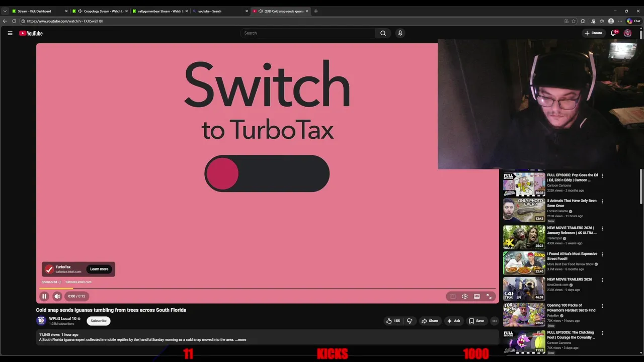Mute the video player volume
644x362 pixels.
(x=57, y=296)
